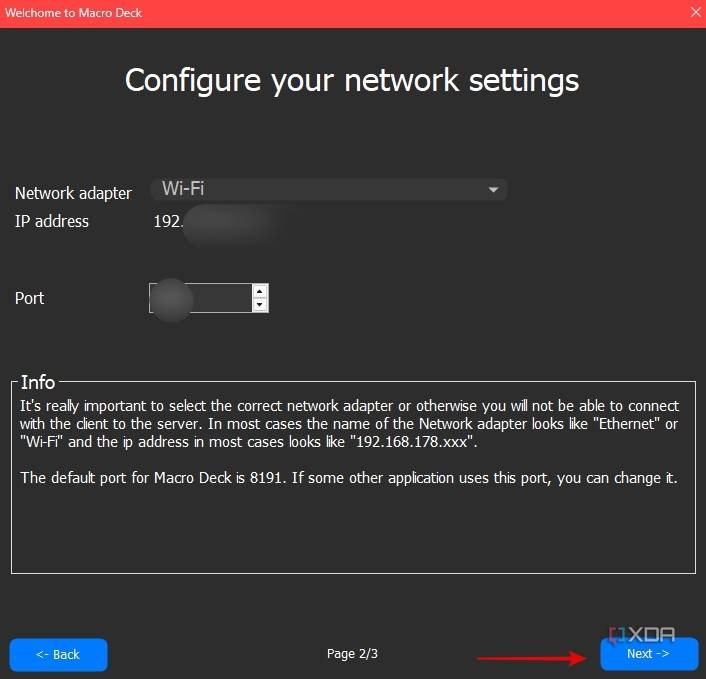Click the arrow of the Wi-Fi dropdown
The width and height of the screenshot is (706, 679).
click(493, 190)
